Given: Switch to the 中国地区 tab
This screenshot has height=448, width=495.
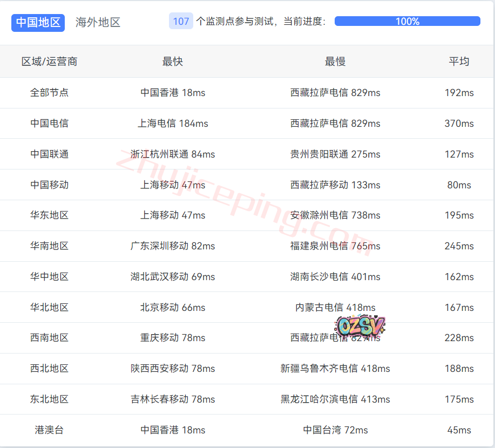Looking at the screenshot, I should click(38, 22).
